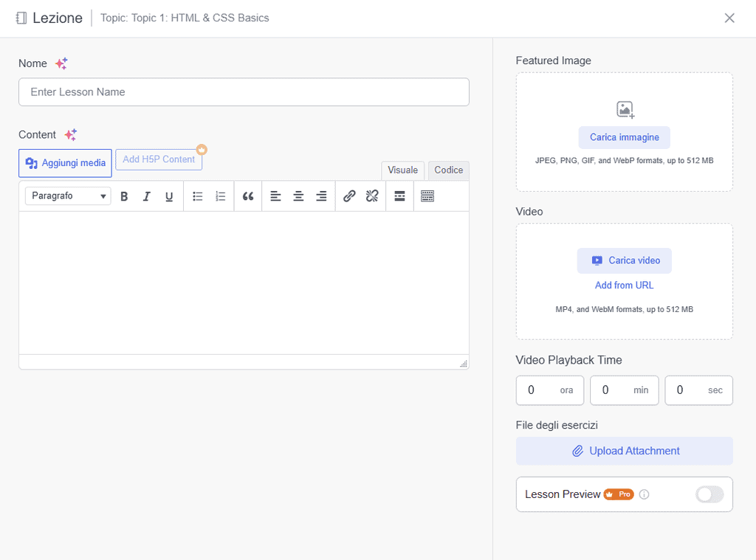Image resolution: width=756 pixels, height=560 pixels.
Task: Center align the text
Action: tap(298, 196)
